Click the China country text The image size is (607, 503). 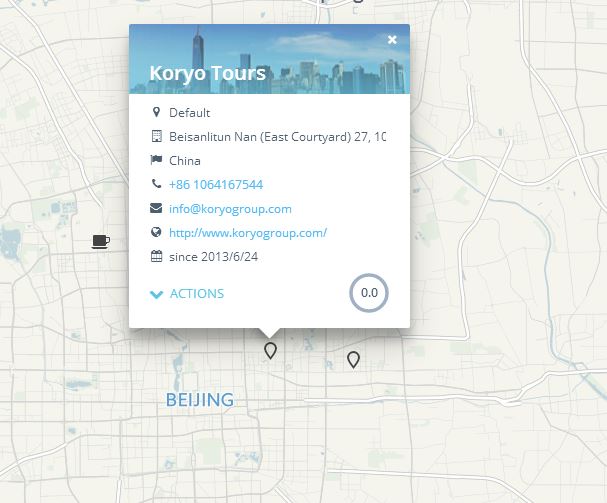(185, 161)
